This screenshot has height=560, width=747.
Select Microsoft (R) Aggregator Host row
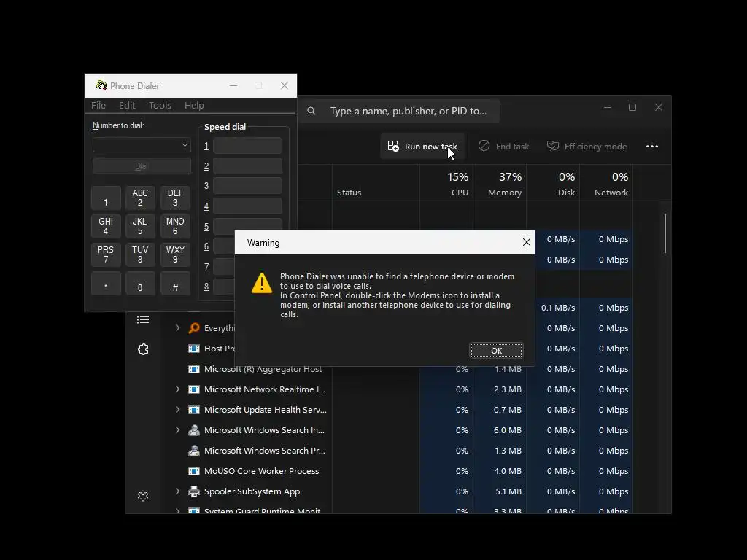point(399,370)
